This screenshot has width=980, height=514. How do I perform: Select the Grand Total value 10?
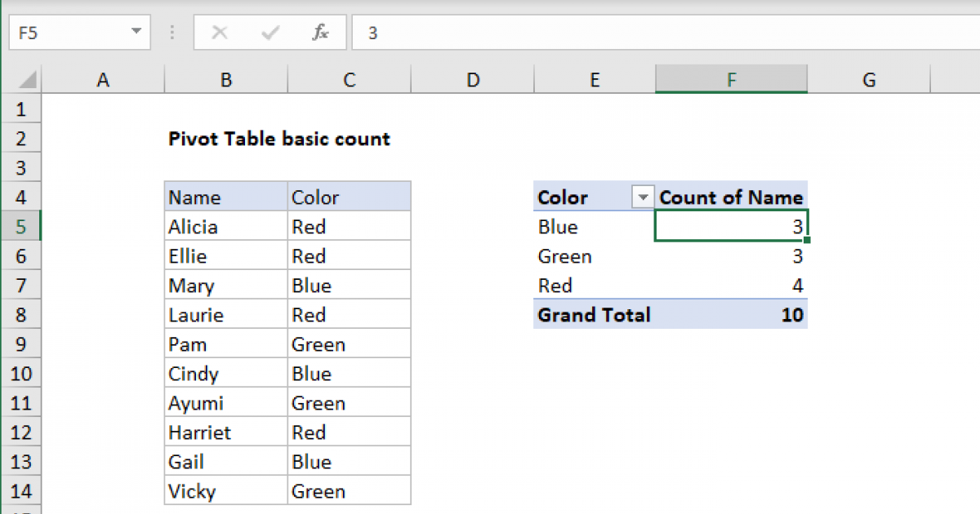click(x=732, y=315)
